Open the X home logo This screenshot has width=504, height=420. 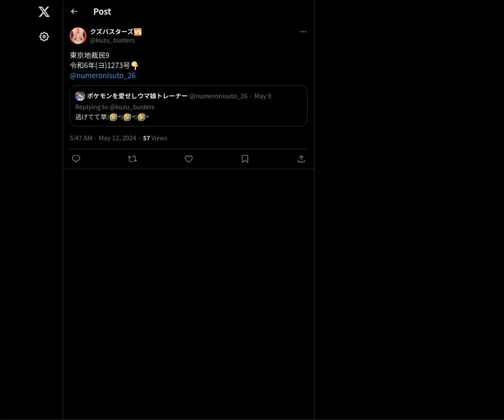click(x=44, y=12)
